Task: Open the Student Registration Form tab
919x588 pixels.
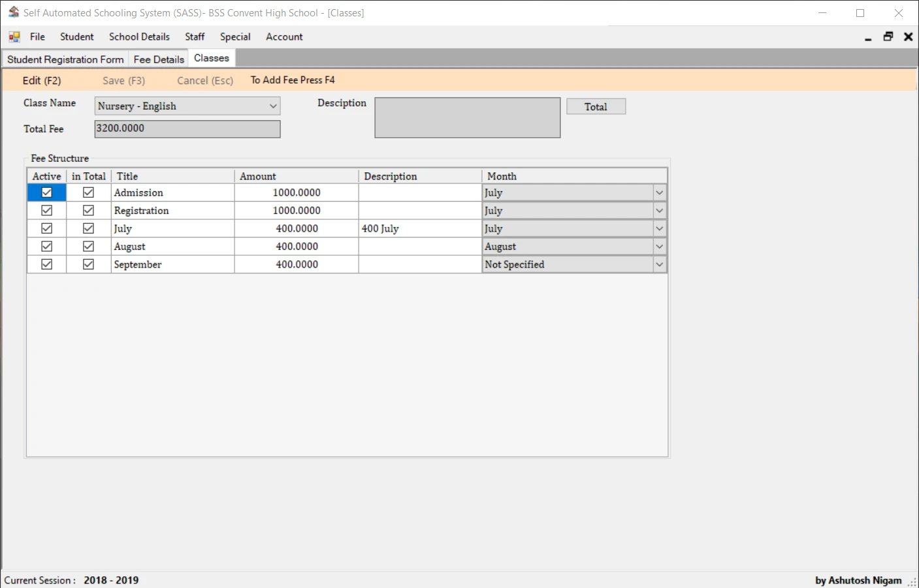Action: [x=65, y=59]
